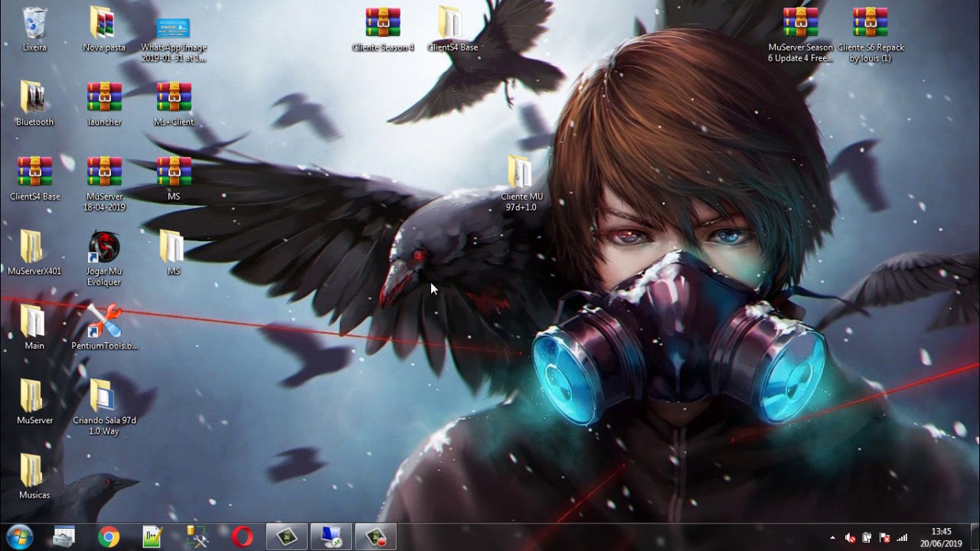Screen dimensions: 980x551
Task: Select Cliente S6 Repack by louis archive
Action: 871,34
